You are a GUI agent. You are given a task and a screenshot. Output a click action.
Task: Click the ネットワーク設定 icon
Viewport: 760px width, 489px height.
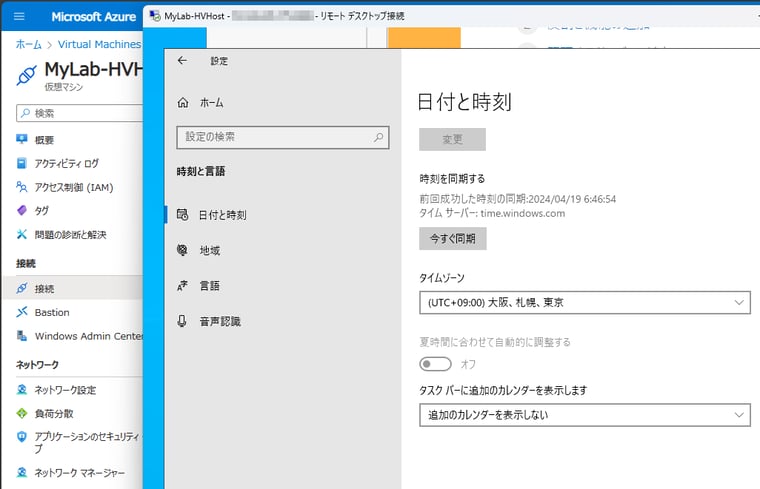tap(21, 390)
